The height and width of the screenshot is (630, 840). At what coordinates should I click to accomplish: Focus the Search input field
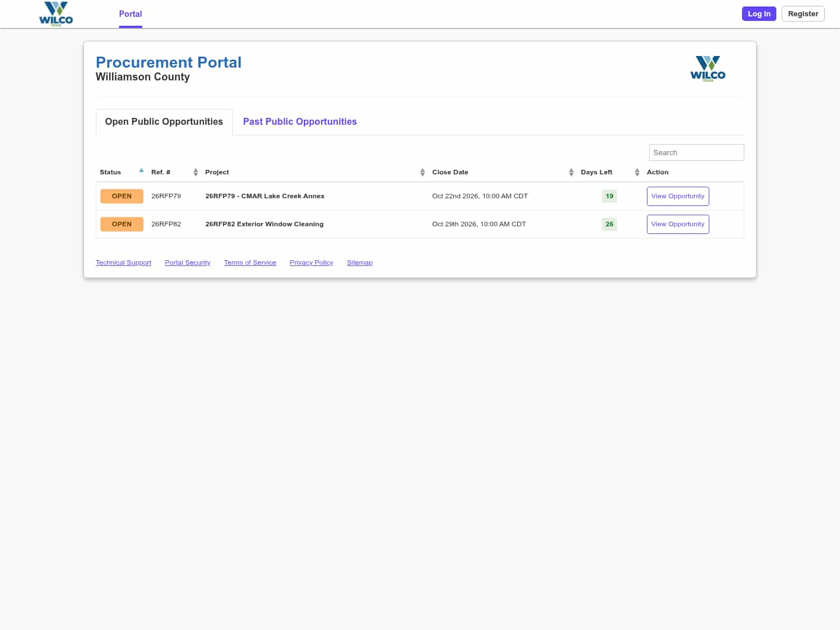click(x=696, y=152)
